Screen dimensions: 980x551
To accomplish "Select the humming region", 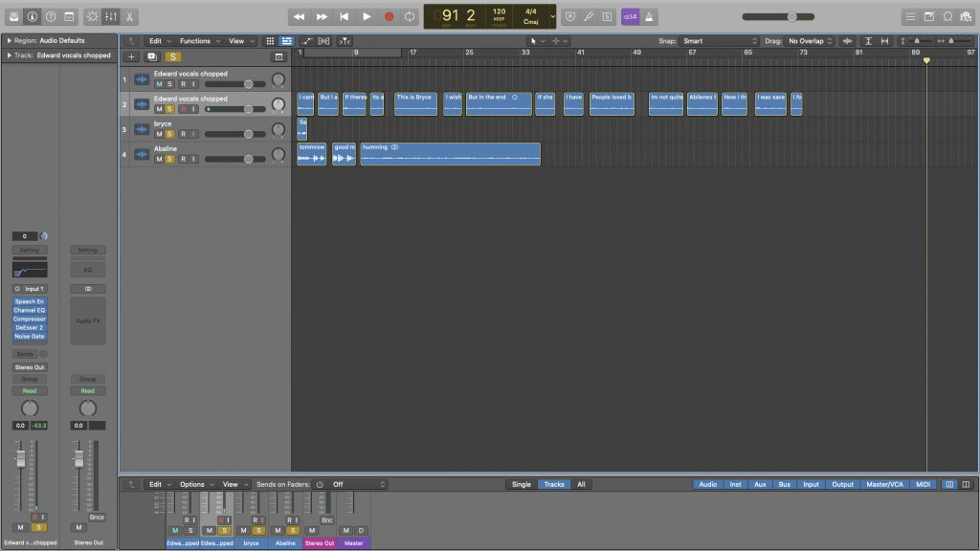I will click(x=450, y=154).
